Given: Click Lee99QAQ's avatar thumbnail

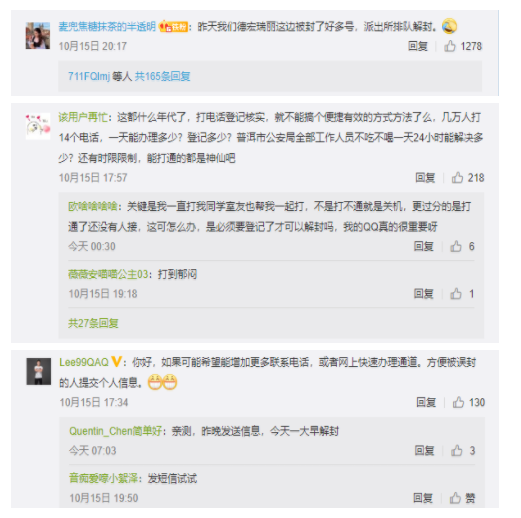Looking at the screenshot, I should (x=39, y=371).
